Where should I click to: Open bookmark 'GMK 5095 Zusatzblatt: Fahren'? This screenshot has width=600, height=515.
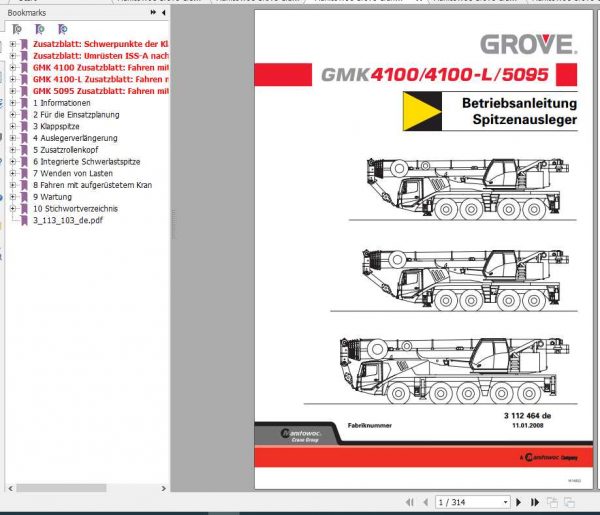tap(100, 91)
